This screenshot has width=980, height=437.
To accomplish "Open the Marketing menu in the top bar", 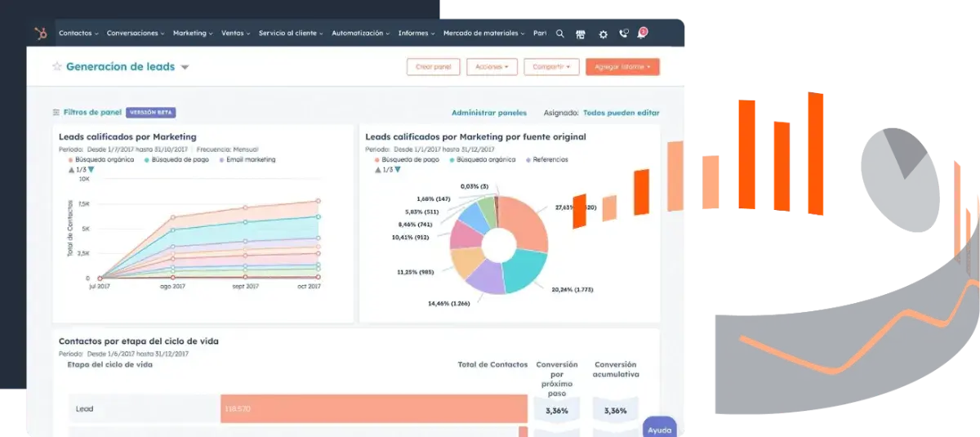I will pyautogui.click(x=193, y=33).
